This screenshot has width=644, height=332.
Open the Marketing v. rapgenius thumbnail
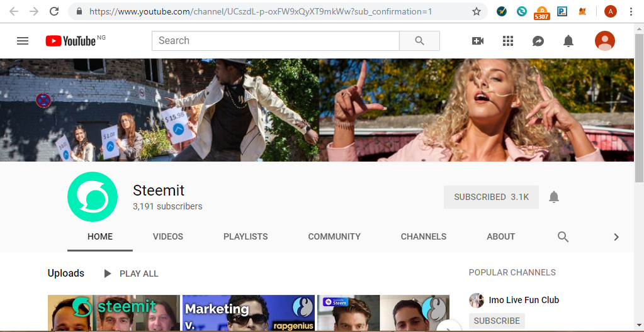[249, 313]
